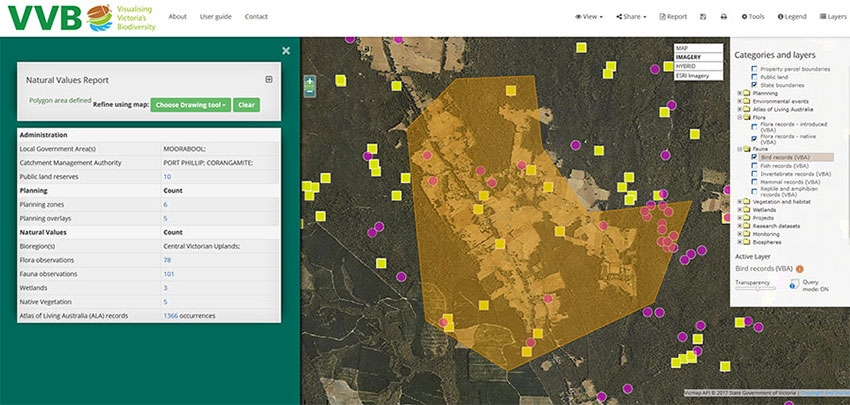Expand the Monitoring folder
The image size is (850, 405).
pyautogui.click(x=739, y=234)
